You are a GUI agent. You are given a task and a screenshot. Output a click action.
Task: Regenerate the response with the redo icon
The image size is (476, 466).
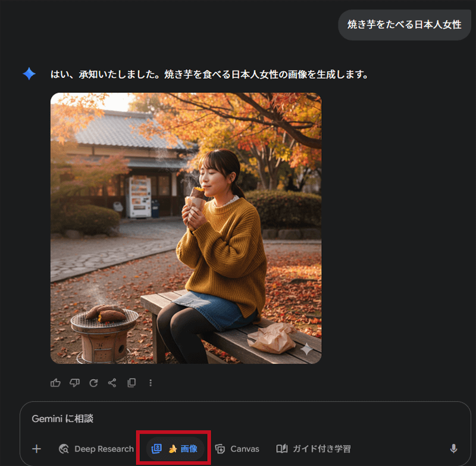coord(93,383)
